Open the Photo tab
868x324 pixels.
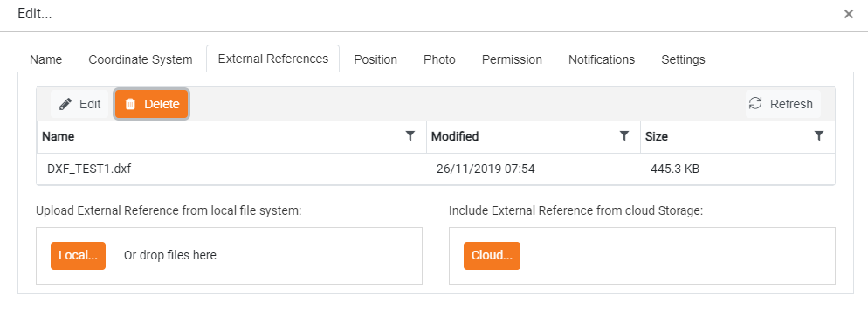tap(439, 59)
